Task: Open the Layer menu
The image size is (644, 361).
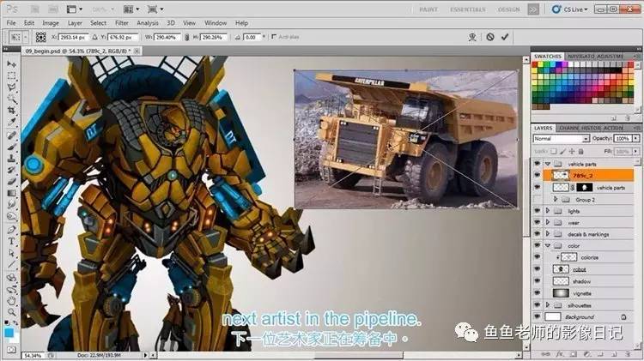Action: tap(75, 23)
